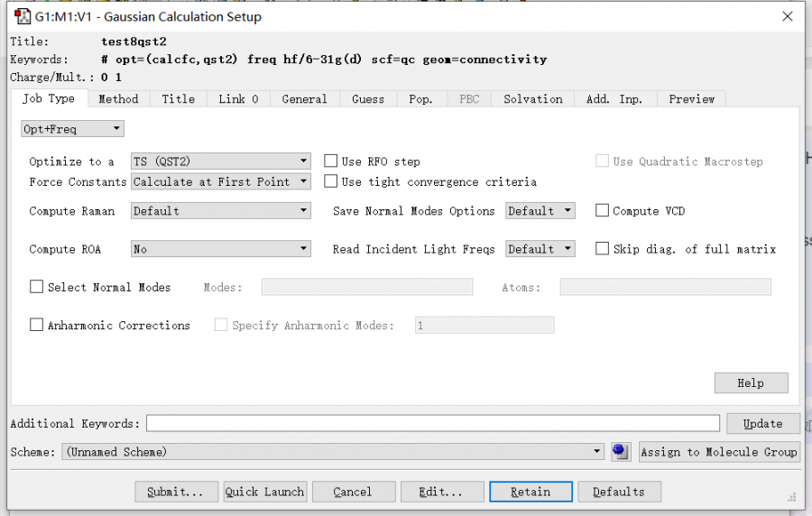This screenshot has height=516, width=812.
Task: Open the Compute ROA dropdown
Action: (221, 249)
